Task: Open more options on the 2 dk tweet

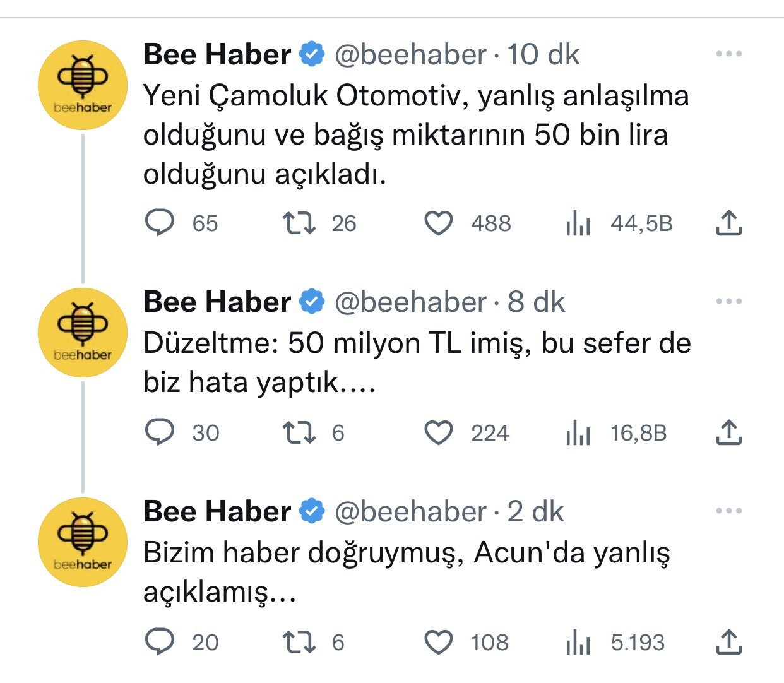Action: pos(728,511)
